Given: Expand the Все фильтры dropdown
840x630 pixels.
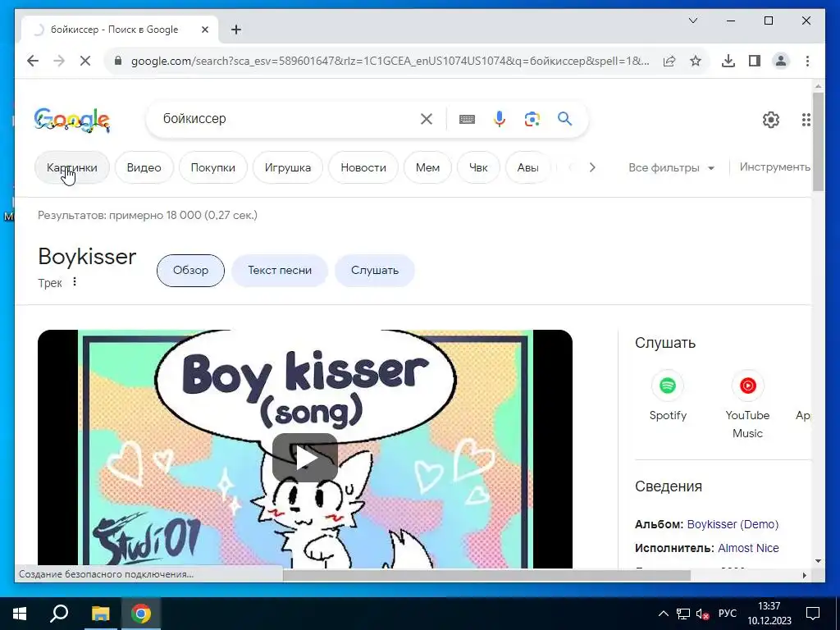Looking at the screenshot, I should [671, 167].
